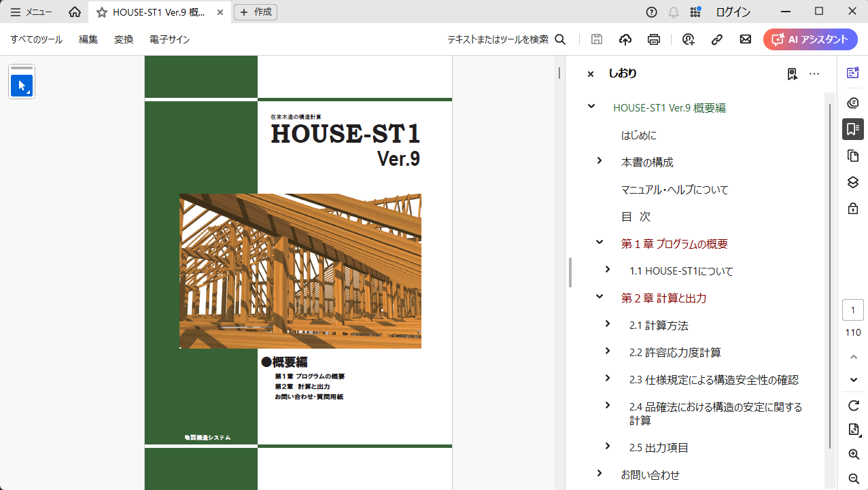Click the cloud upload icon
This screenshot has width=868, height=490.
(x=625, y=39)
